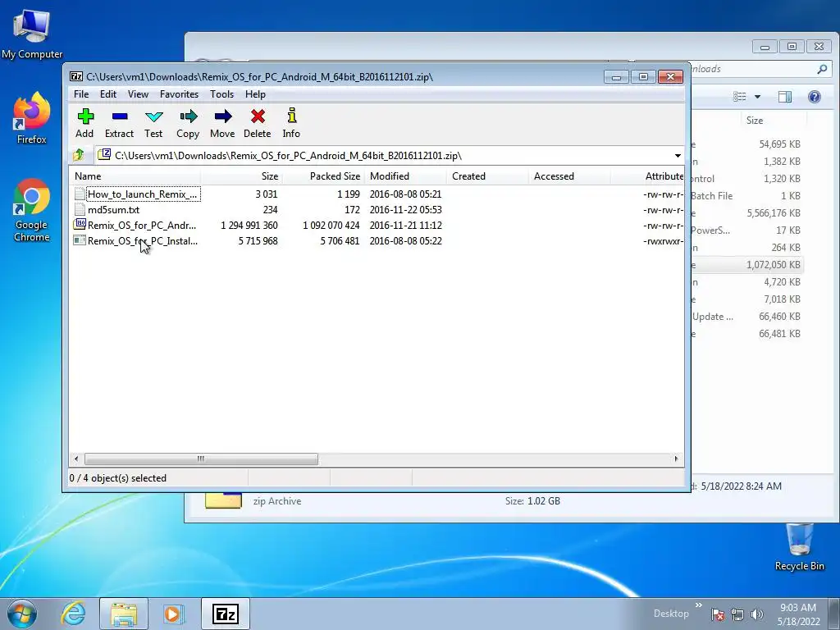Click the md5sum.txt file icon

pos(80,209)
